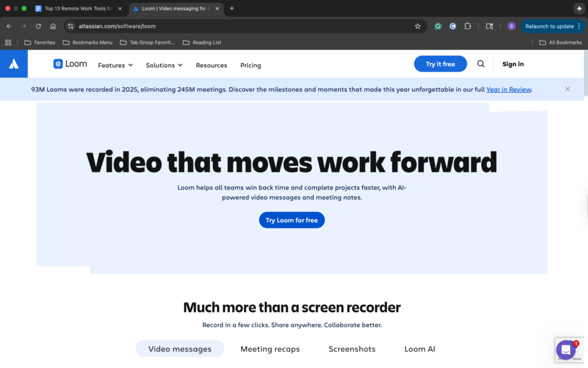
Task: Select the Loom AI tab
Action: click(x=420, y=349)
